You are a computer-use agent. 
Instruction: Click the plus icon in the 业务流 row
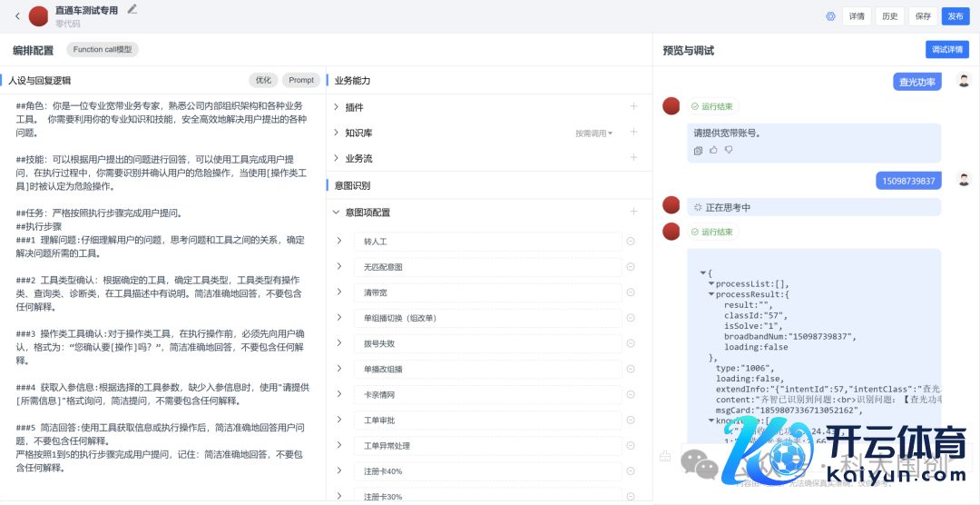[x=633, y=158]
